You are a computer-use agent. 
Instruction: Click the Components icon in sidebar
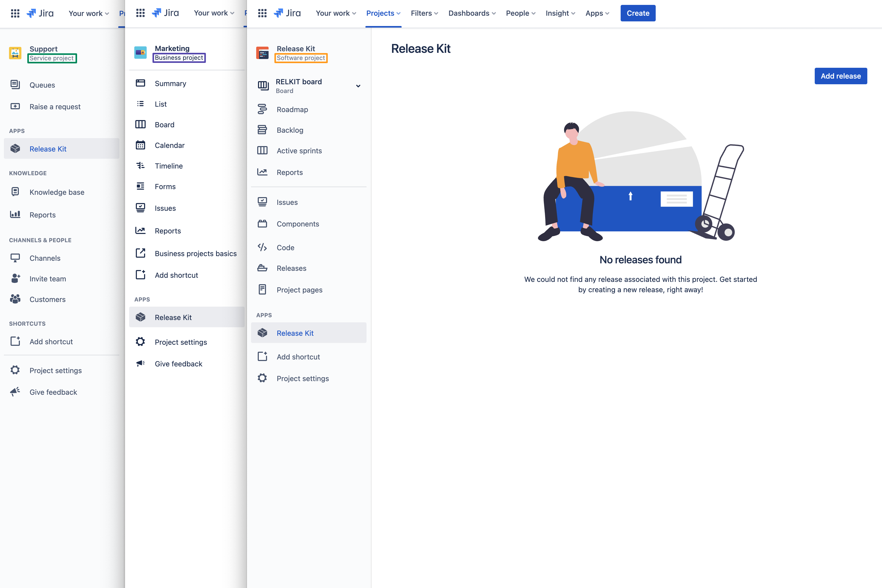262,223
